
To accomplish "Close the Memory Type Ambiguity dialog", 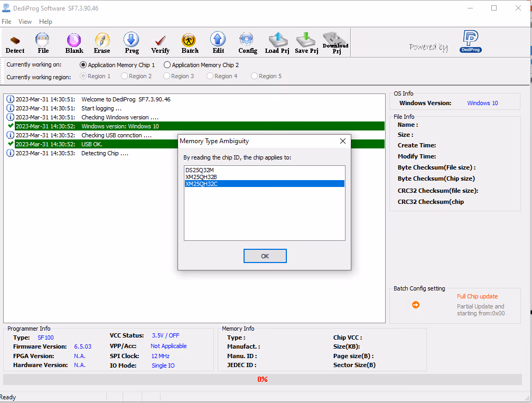I will (x=343, y=141).
